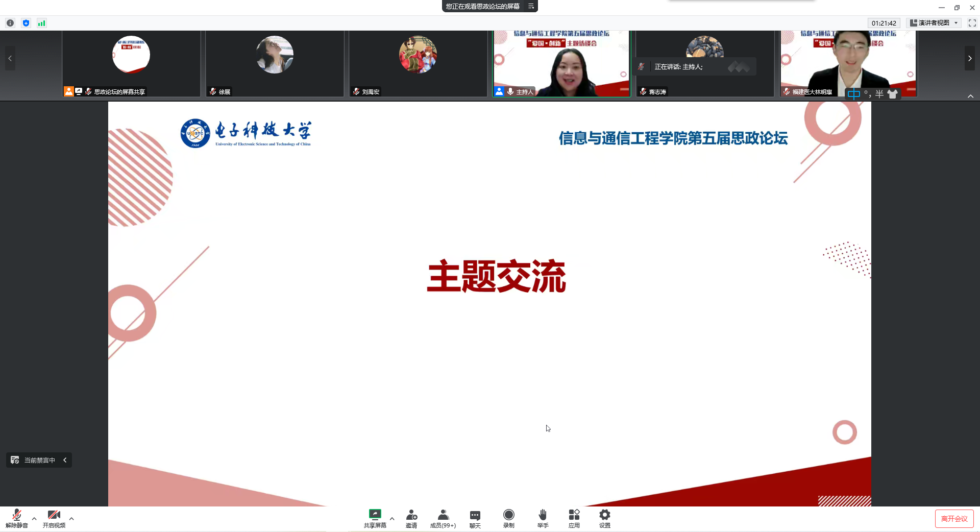Open the 演讲者视图 view dropdown
Viewport: 980px width, 532px height.
tap(934, 23)
